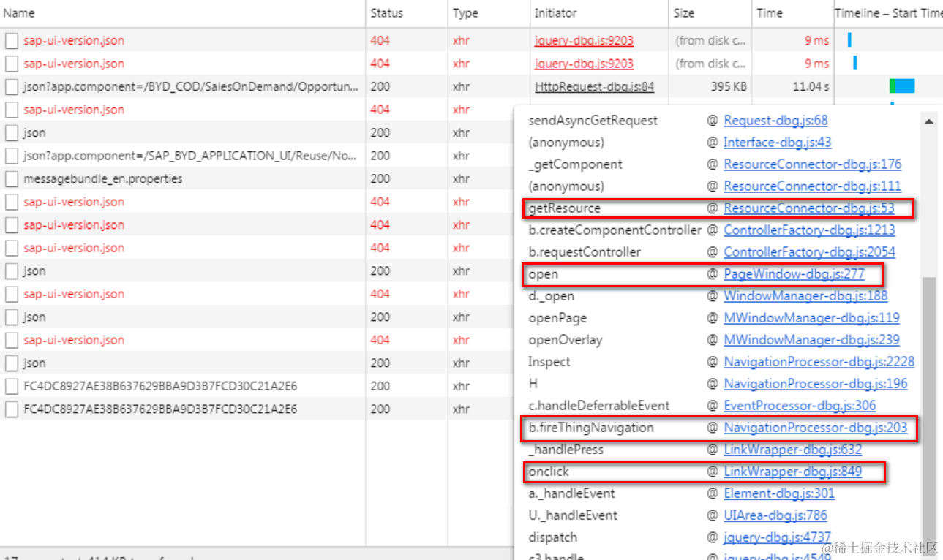
Task: Open LinkWrapper-dbg.js:632 source link
Action: click(x=792, y=450)
